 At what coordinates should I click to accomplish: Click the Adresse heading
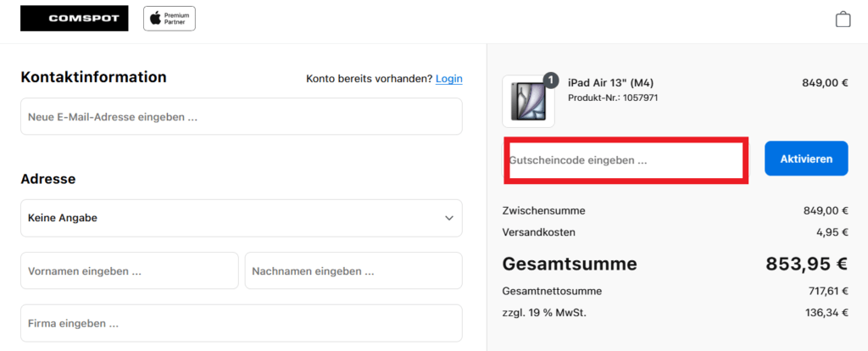pyautogui.click(x=48, y=179)
